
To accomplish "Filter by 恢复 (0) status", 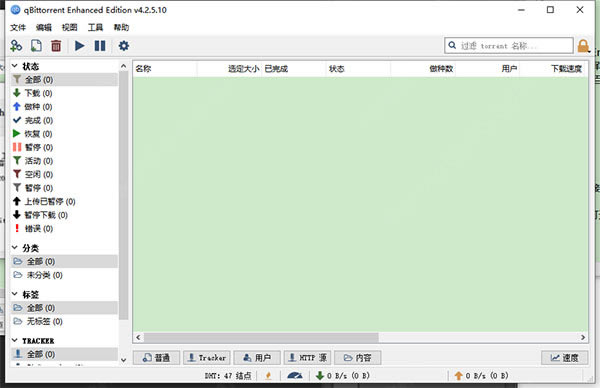I will click(x=64, y=134).
